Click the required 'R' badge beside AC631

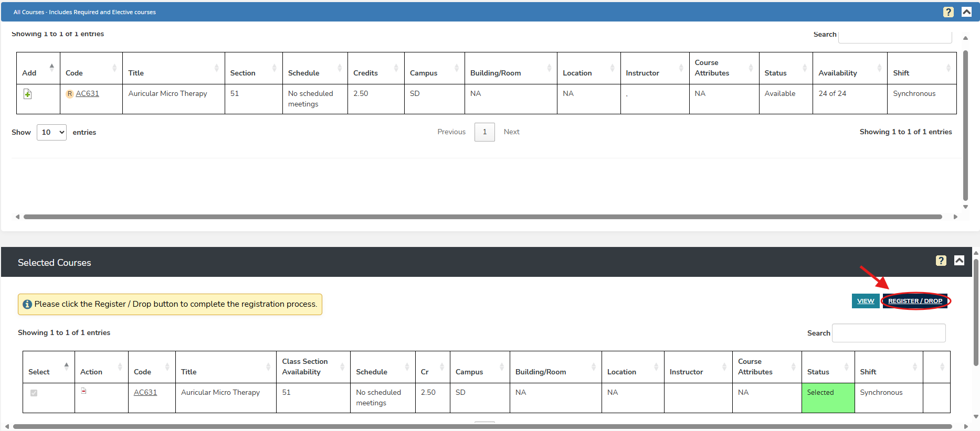click(69, 94)
